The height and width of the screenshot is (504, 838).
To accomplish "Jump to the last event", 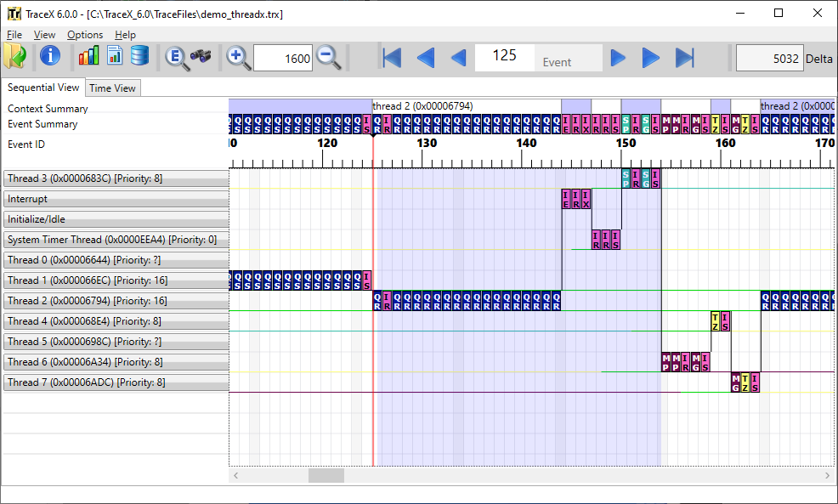I will [685, 57].
